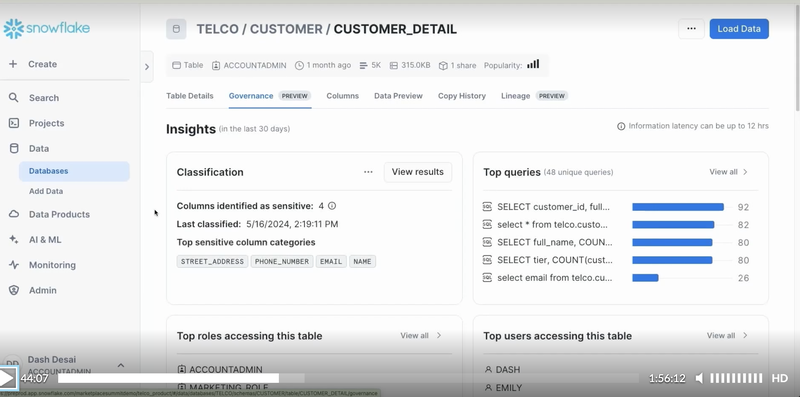800x397 pixels.
Task: View all top queries
Action: [729, 172]
